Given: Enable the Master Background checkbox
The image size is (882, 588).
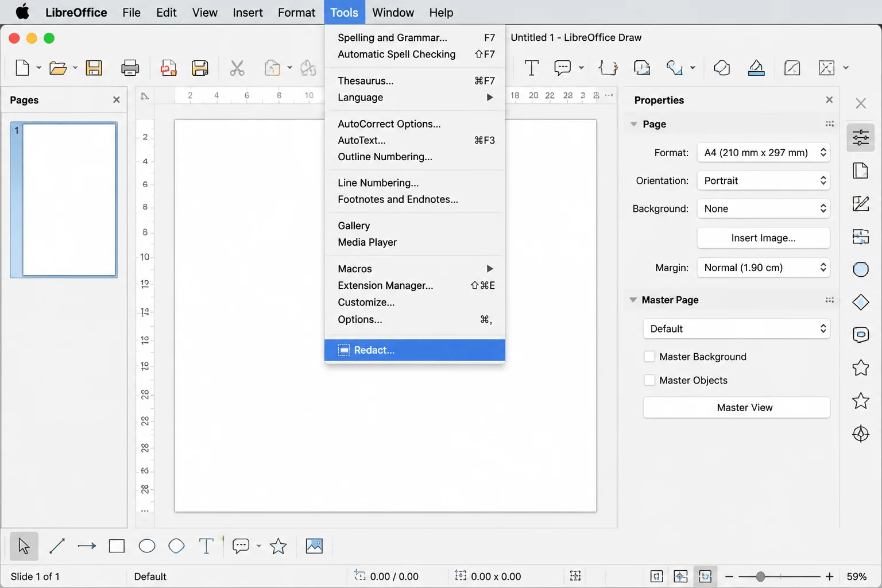Looking at the screenshot, I should 649,357.
